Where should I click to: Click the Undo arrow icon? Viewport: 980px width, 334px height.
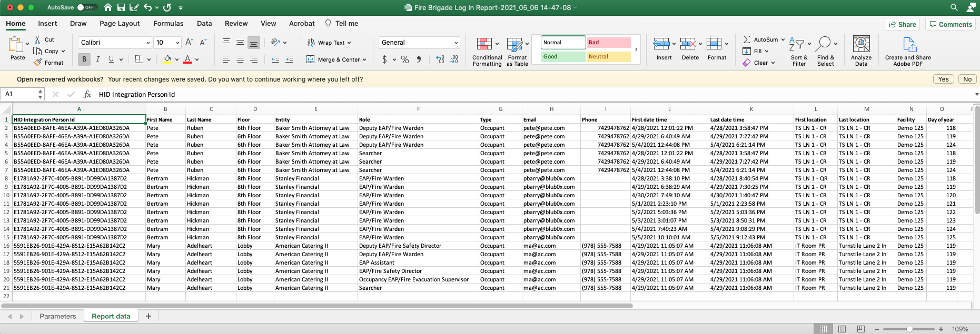(147, 7)
